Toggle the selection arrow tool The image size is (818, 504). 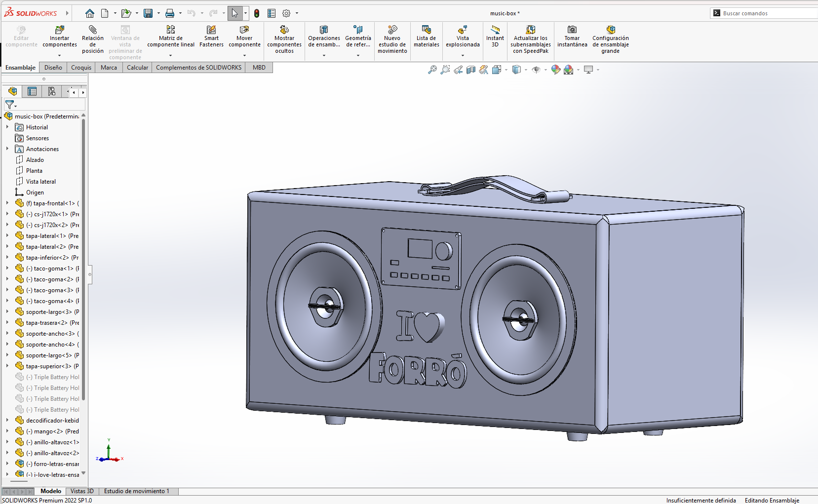235,13
